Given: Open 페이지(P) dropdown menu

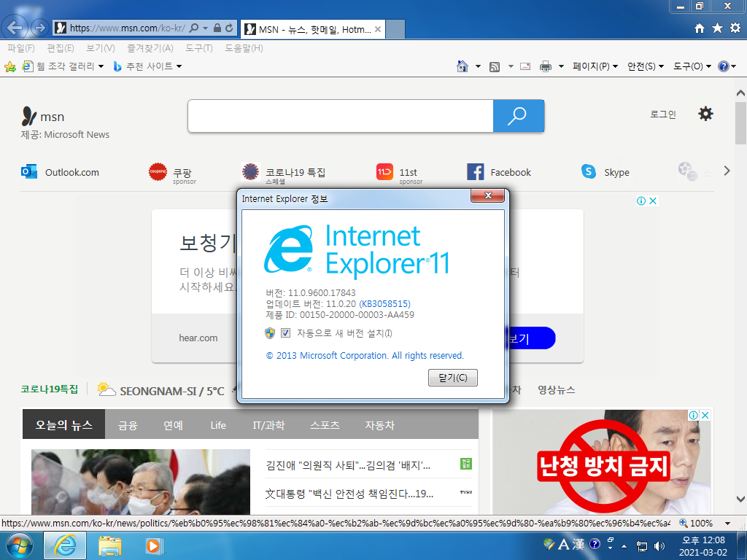Looking at the screenshot, I should tap(595, 66).
